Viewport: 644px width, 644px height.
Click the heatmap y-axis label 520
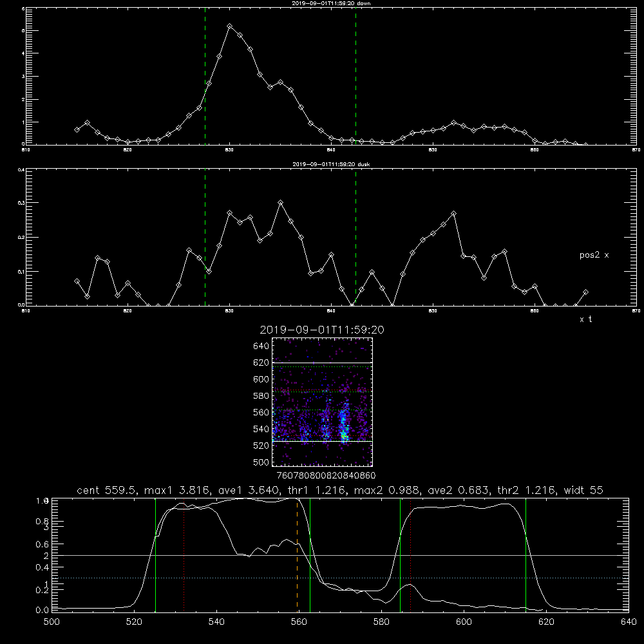coord(261,446)
